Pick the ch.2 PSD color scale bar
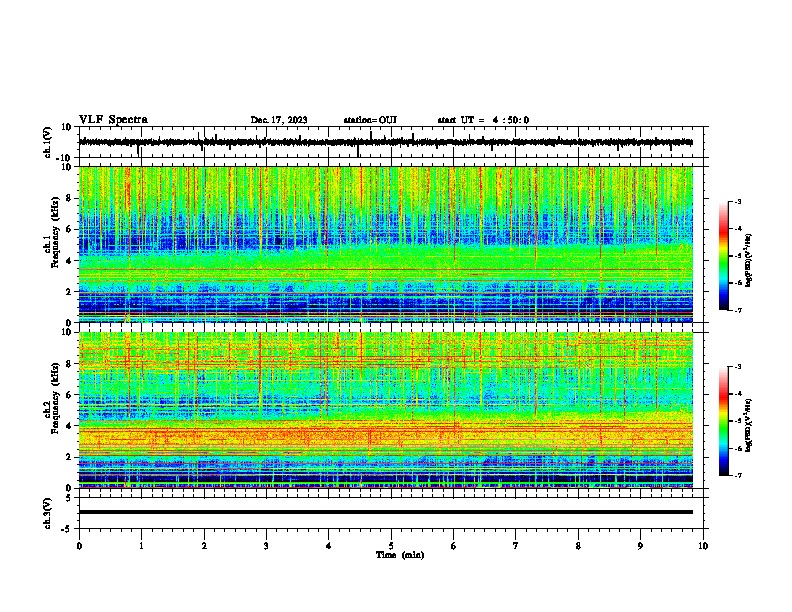792x612 pixels. pos(724,421)
